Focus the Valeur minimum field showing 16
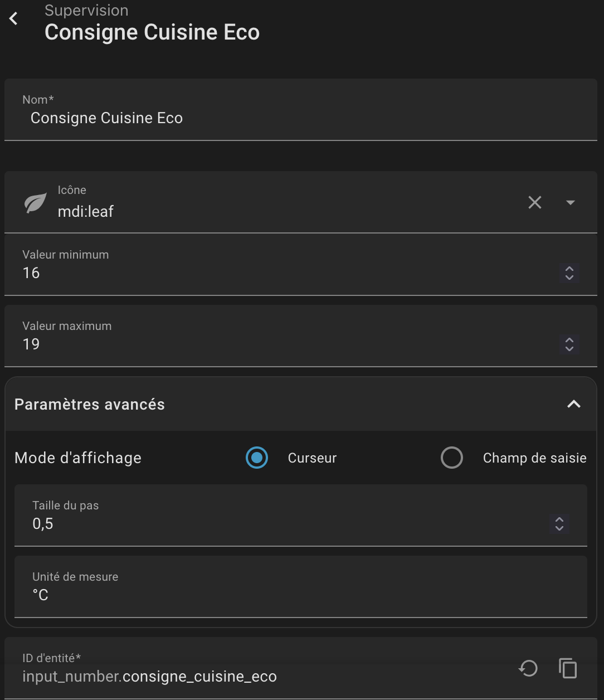The height and width of the screenshot is (700, 604). click(x=279, y=273)
